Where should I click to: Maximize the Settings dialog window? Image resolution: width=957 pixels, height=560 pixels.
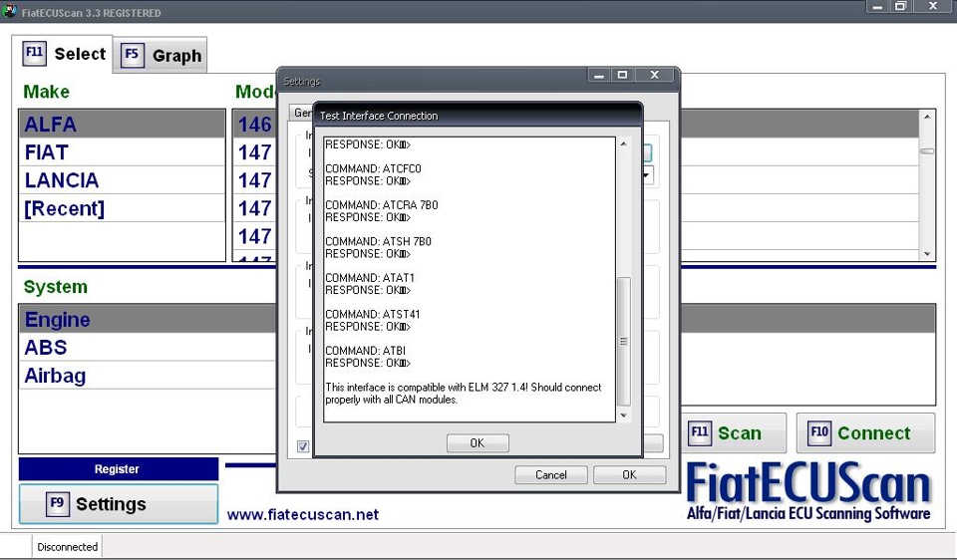[622, 75]
